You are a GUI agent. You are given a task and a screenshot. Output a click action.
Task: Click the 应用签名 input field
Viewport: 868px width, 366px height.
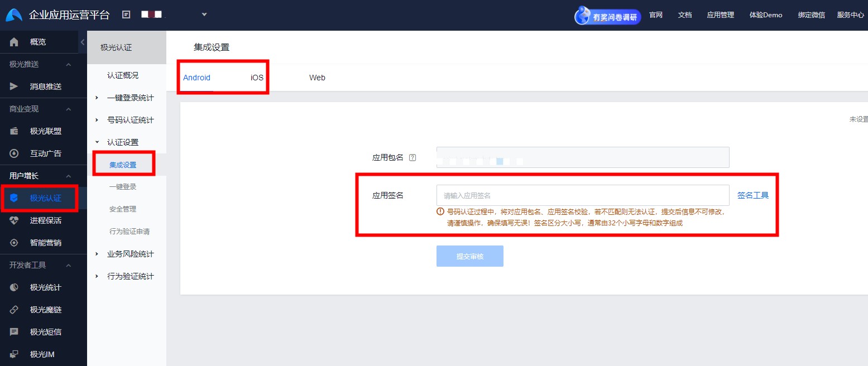coord(582,195)
